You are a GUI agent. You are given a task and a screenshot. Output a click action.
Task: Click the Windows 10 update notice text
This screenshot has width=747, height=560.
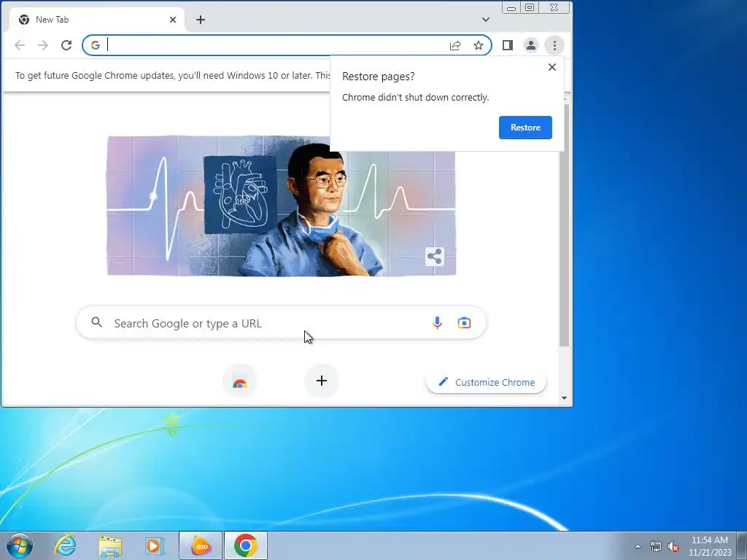click(173, 75)
